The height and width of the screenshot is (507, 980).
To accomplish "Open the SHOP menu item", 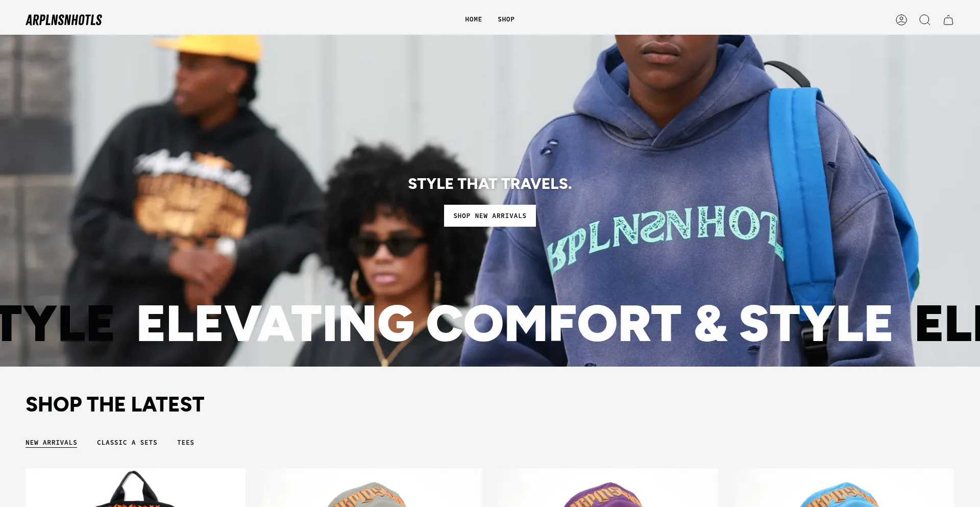I will (506, 19).
